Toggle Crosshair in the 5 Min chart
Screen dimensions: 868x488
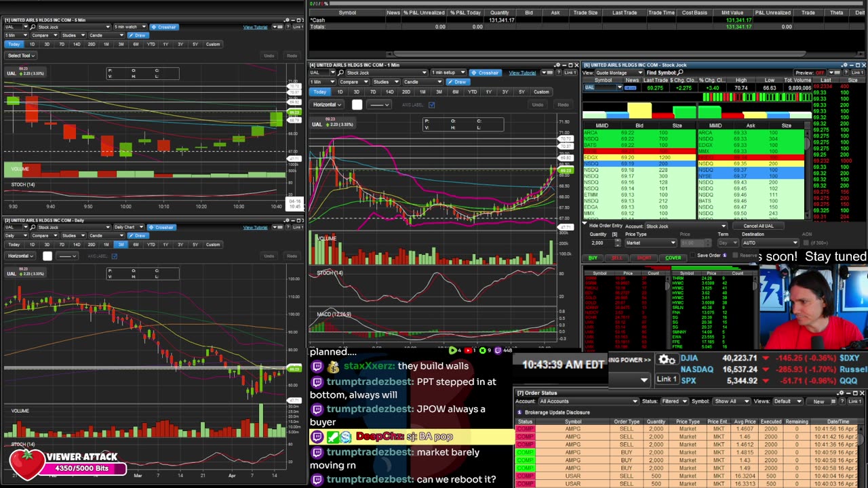pos(163,27)
